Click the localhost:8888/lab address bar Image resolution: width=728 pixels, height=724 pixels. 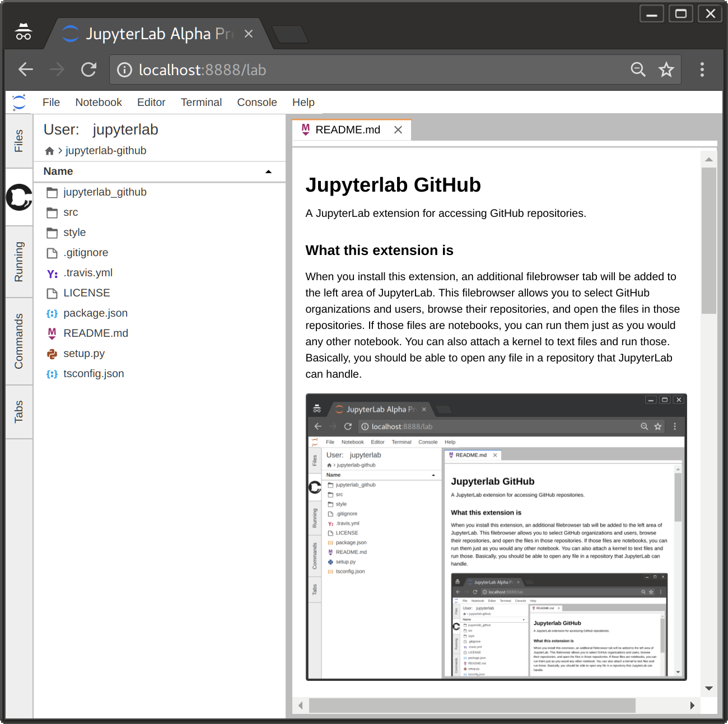coord(395,69)
